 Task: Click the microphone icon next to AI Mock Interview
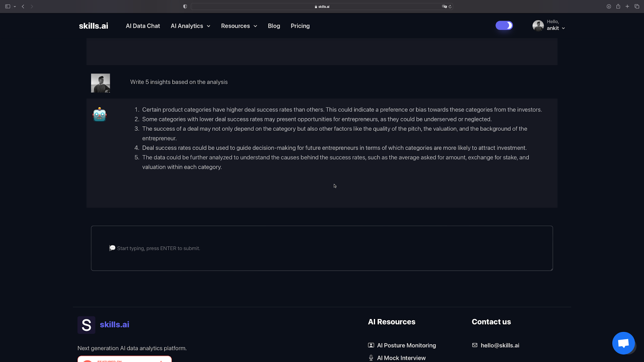click(370, 357)
